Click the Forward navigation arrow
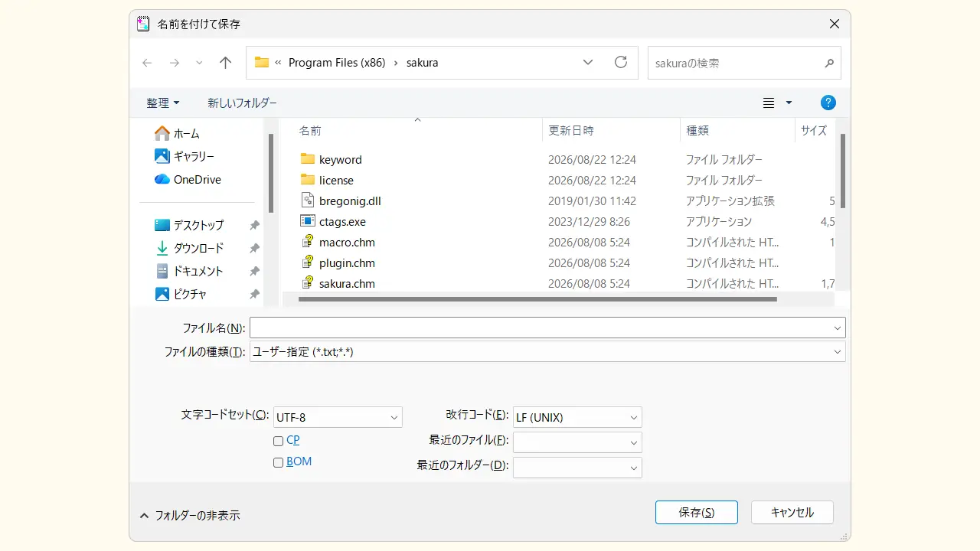980x551 pixels. click(x=175, y=63)
